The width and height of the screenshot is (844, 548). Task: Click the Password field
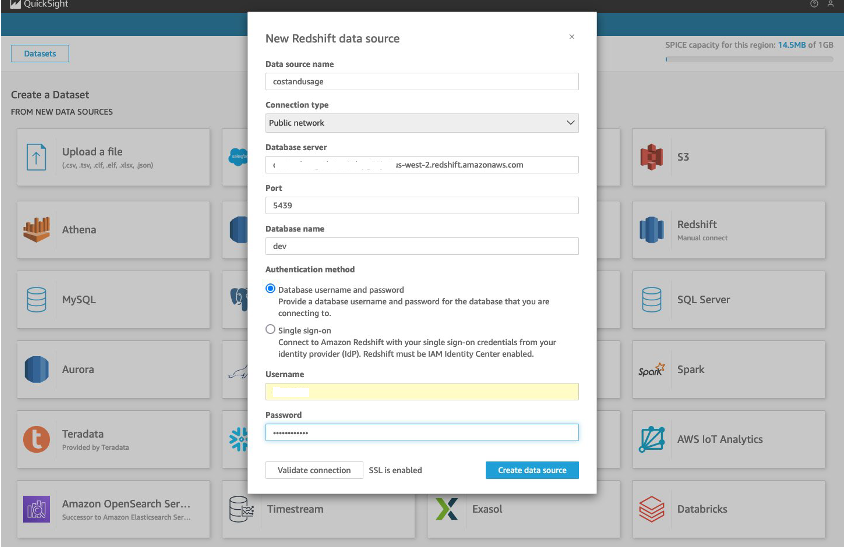tap(421, 432)
